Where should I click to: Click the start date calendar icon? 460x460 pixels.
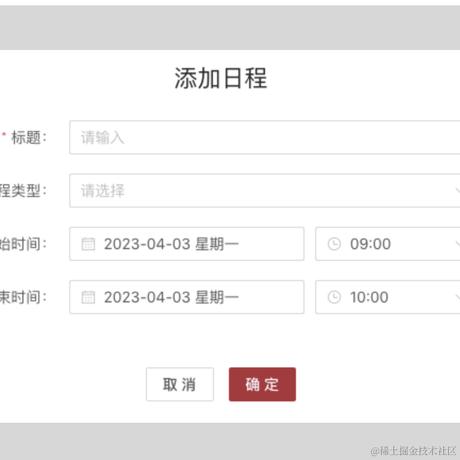[88, 244]
